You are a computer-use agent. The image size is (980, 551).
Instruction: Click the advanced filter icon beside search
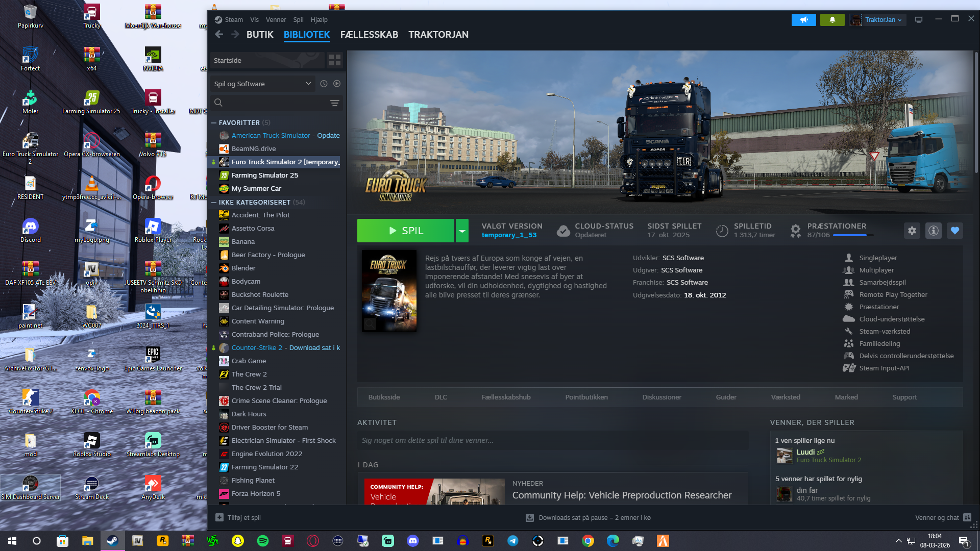(335, 103)
